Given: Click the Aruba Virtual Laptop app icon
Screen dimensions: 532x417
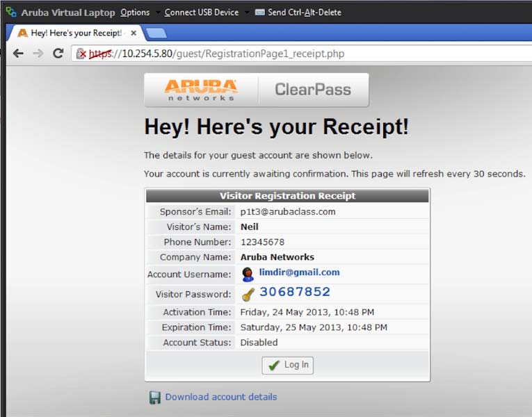Looking at the screenshot, I should point(11,13).
